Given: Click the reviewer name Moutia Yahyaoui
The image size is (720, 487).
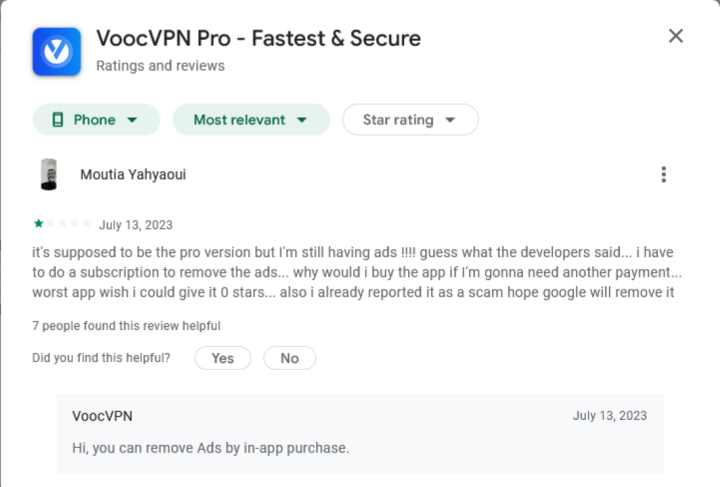Looking at the screenshot, I should pyautogui.click(x=133, y=174).
